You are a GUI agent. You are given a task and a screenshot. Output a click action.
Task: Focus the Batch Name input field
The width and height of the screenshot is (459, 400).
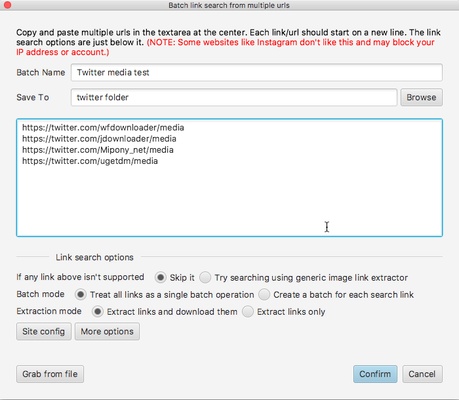point(257,72)
